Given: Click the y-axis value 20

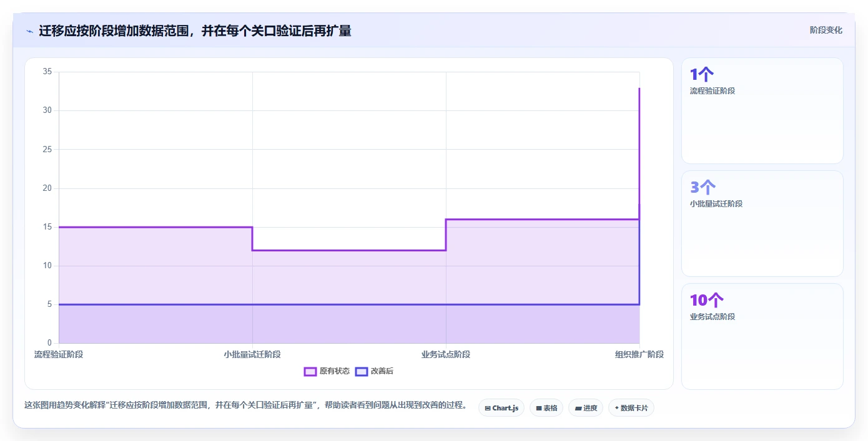Looking at the screenshot, I should point(47,188).
